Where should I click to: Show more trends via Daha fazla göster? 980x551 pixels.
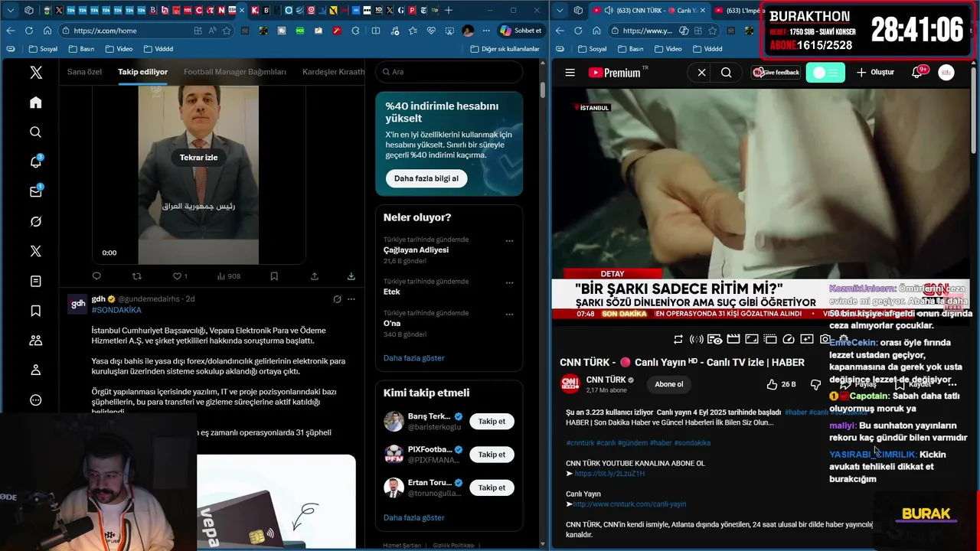[413, 358]
